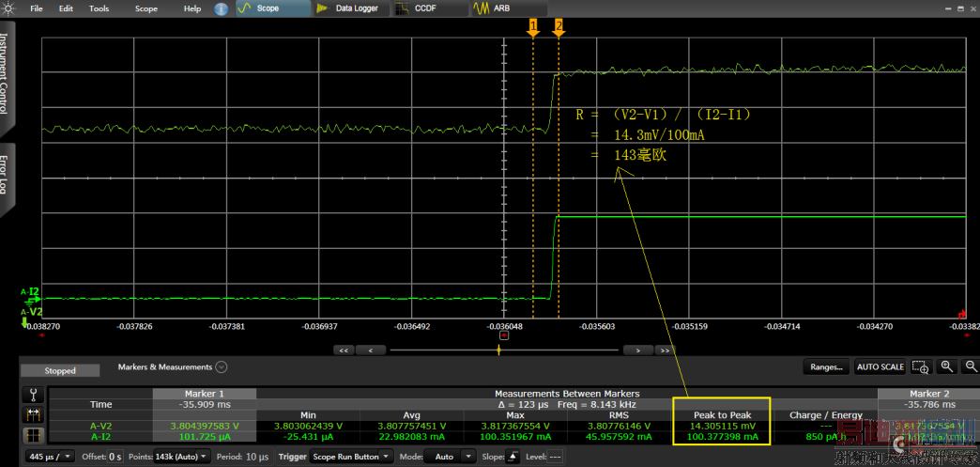Click the Marker 1 column header

[205, 394]
